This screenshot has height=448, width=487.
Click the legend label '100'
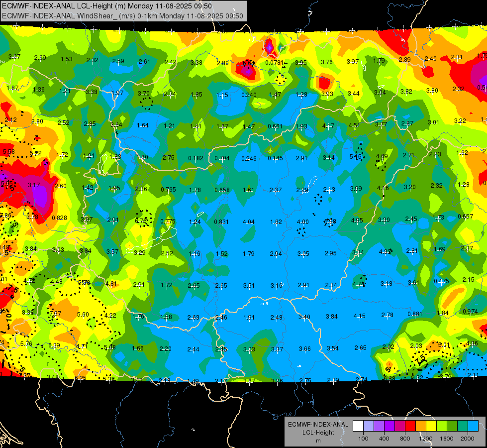point(363,439)
